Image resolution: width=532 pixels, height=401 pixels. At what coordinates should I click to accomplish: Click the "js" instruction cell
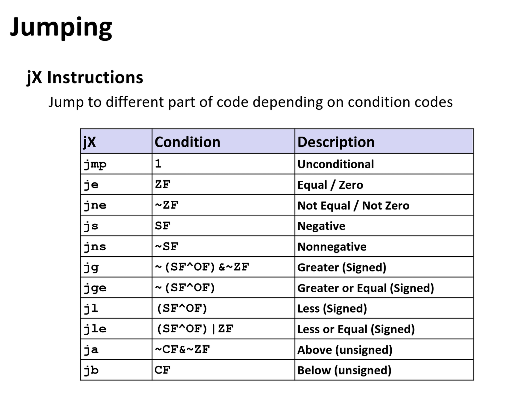click(x=91, y=226)
